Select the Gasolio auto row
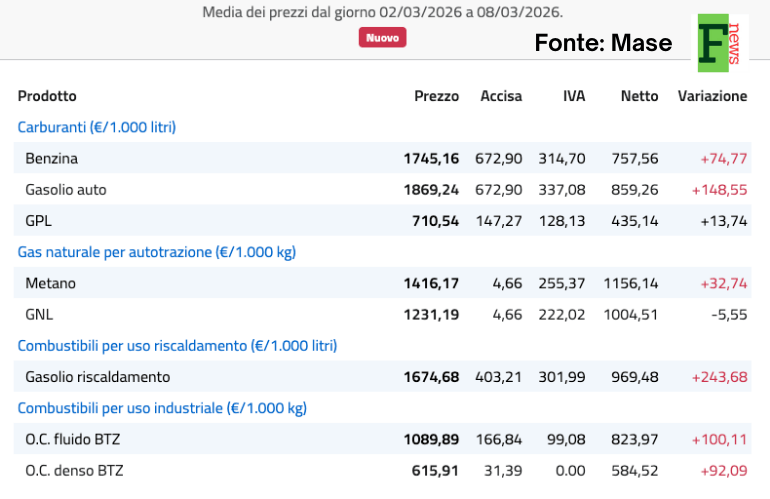The width and height of the screenshot is (770, 499). (66, 189)
